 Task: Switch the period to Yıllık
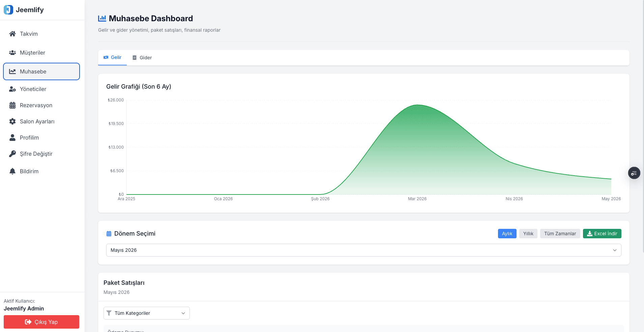(x=528, y=234)
